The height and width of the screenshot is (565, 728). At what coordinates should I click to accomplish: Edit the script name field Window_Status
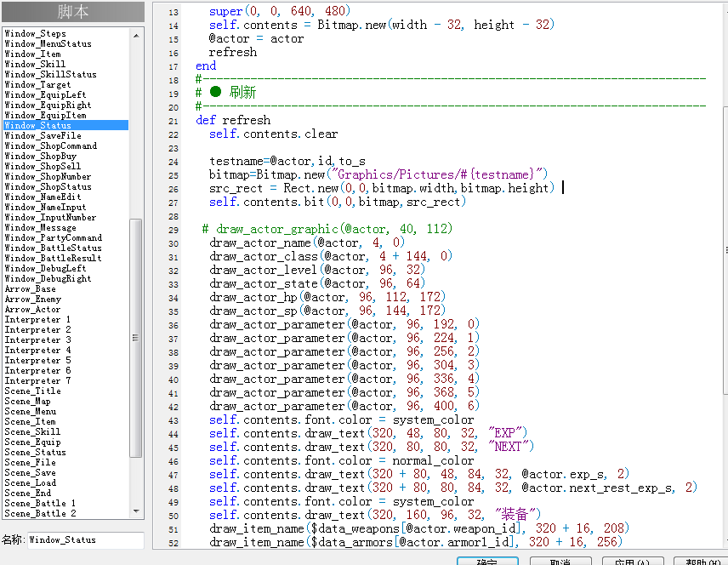pyautogui.click(x=86, y=540)
